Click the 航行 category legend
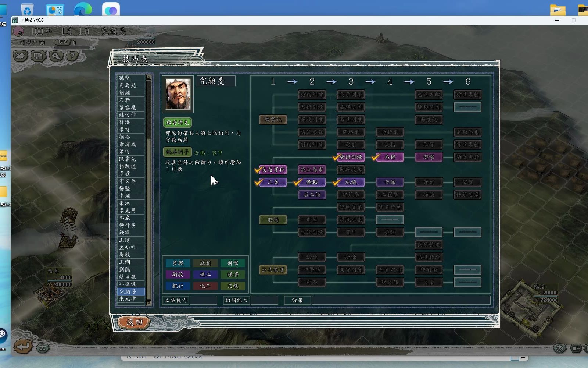This screenshot has height=368, width=588. click(x=178, y=286)
